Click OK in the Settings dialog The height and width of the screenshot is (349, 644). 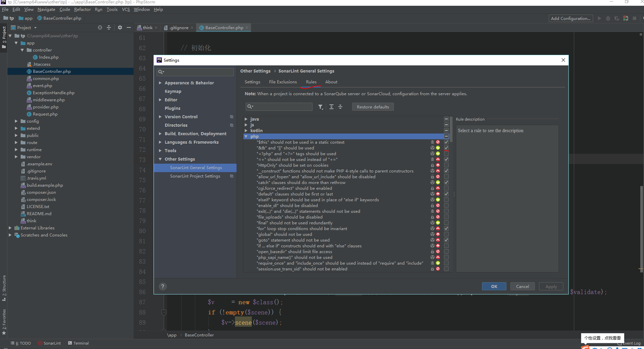[x=494, y=287]
